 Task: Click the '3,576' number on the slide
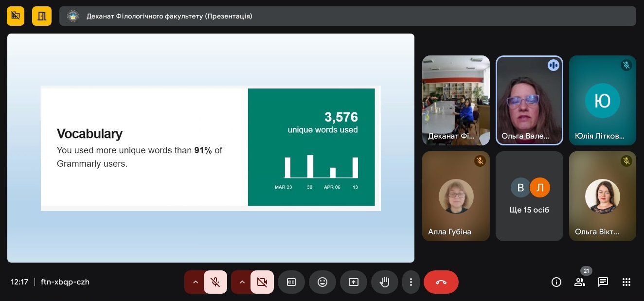[x=341, y=117]
